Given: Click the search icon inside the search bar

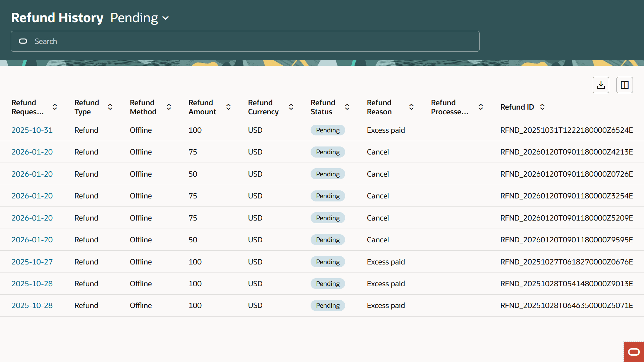Looking at the screenshot, I should (x=23, y=41).
